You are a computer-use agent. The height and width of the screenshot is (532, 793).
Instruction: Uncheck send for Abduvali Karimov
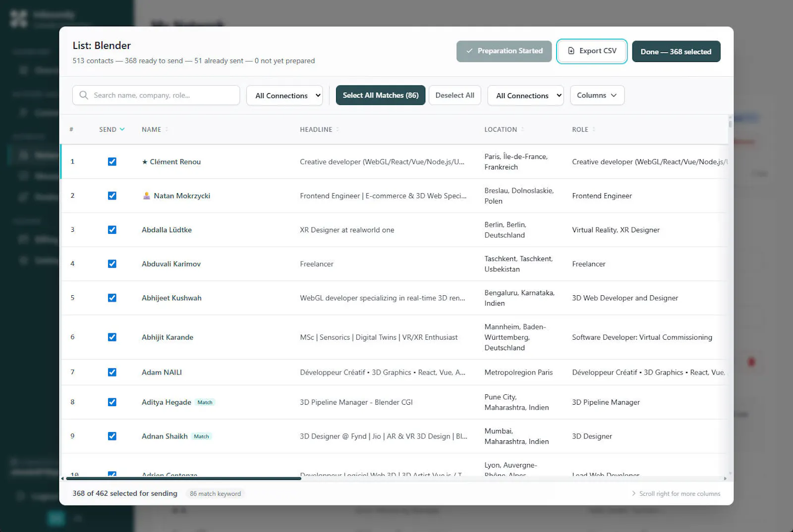pyautogui.click(x=112, y=264)
